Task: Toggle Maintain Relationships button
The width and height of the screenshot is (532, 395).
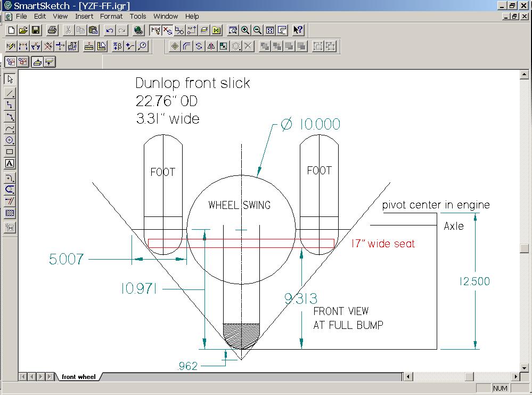Action: tap(155, 30)
